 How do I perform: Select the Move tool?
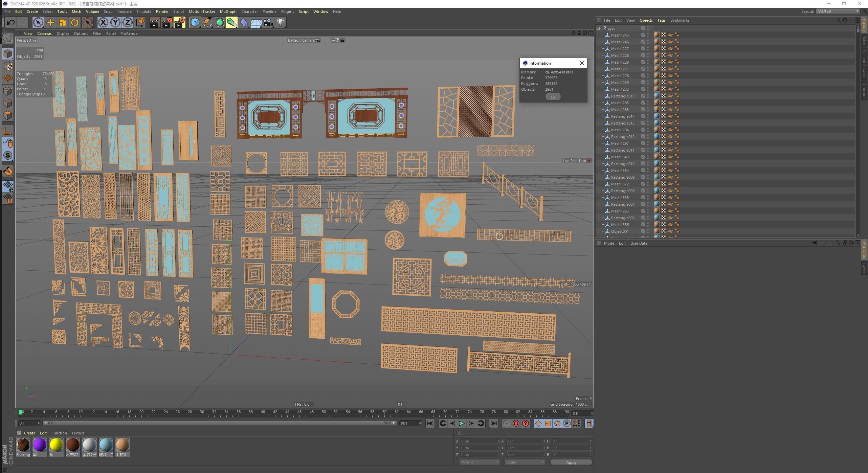pyautogui.click(x=50, y=23)
